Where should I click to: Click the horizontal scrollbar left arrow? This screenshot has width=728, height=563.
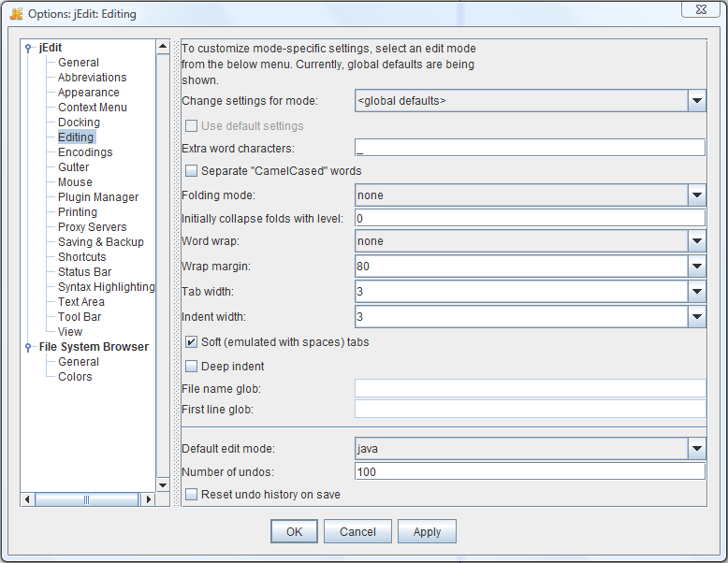pyautogui.click(x=27, y=499)
